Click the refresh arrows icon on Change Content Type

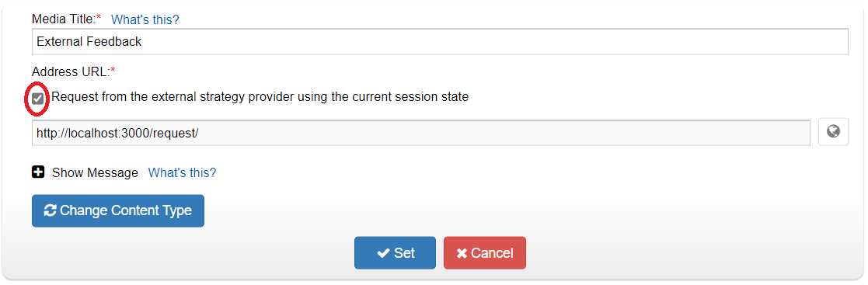[x=51, y=210]
